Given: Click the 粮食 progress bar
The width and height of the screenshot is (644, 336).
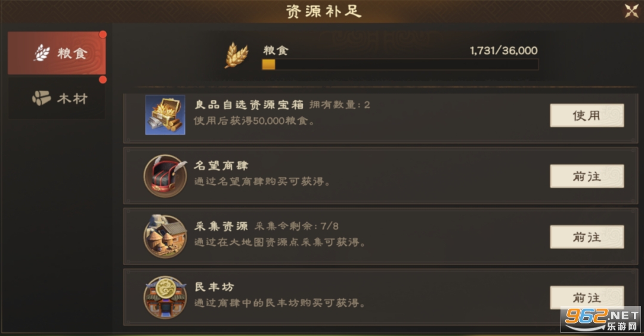Looking at the screenshot, I should coord(400,64).
